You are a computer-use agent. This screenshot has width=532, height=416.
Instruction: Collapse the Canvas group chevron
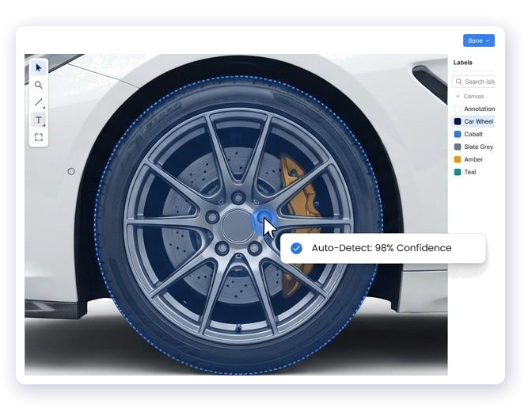457,96
